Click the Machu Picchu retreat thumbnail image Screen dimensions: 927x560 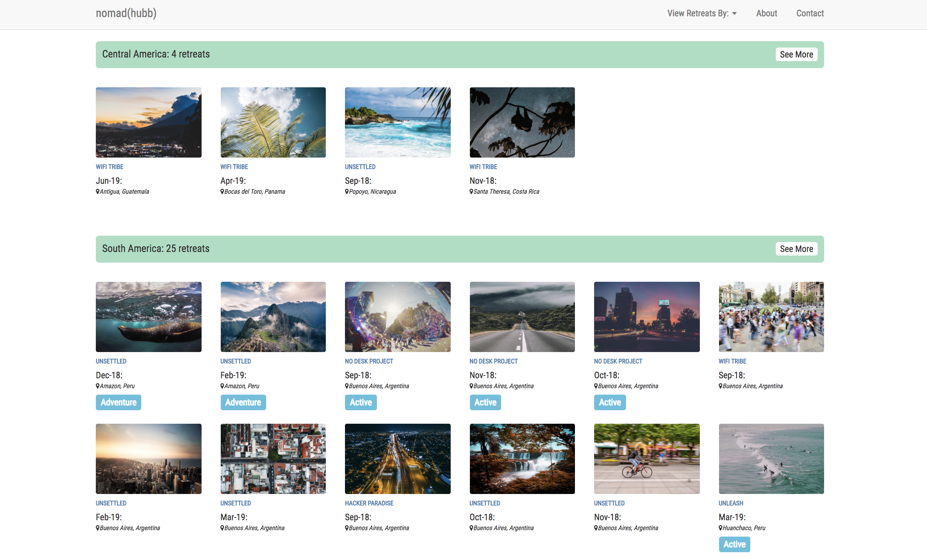273,317
